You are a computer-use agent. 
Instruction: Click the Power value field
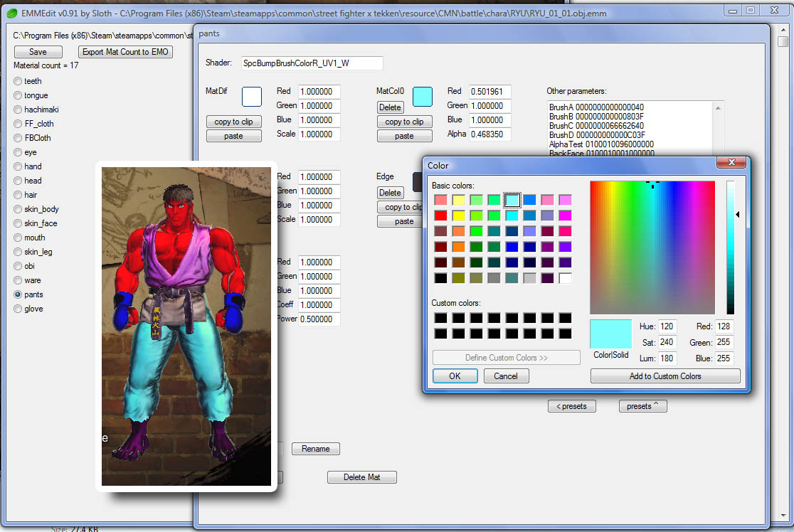click(x=319, y=319)
